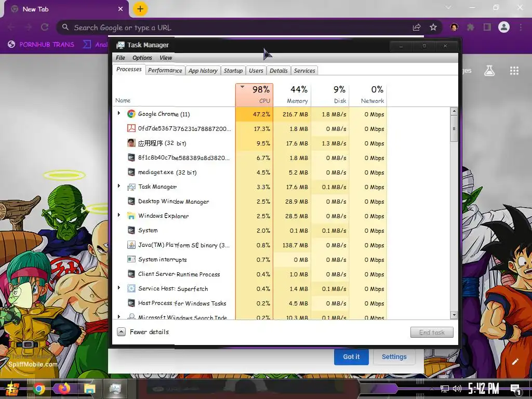Click the network icon in system tray

pos(445,389)
